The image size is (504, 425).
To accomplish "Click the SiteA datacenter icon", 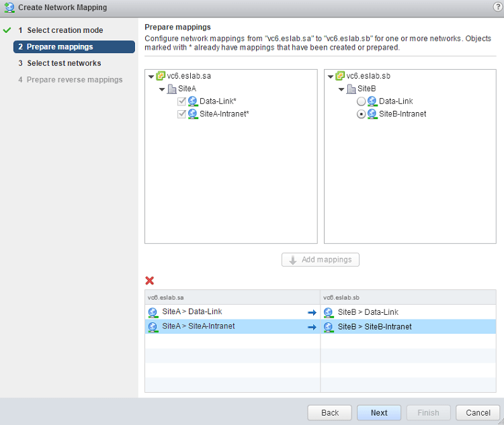I will pyautogui.click(x=172, y=89).
